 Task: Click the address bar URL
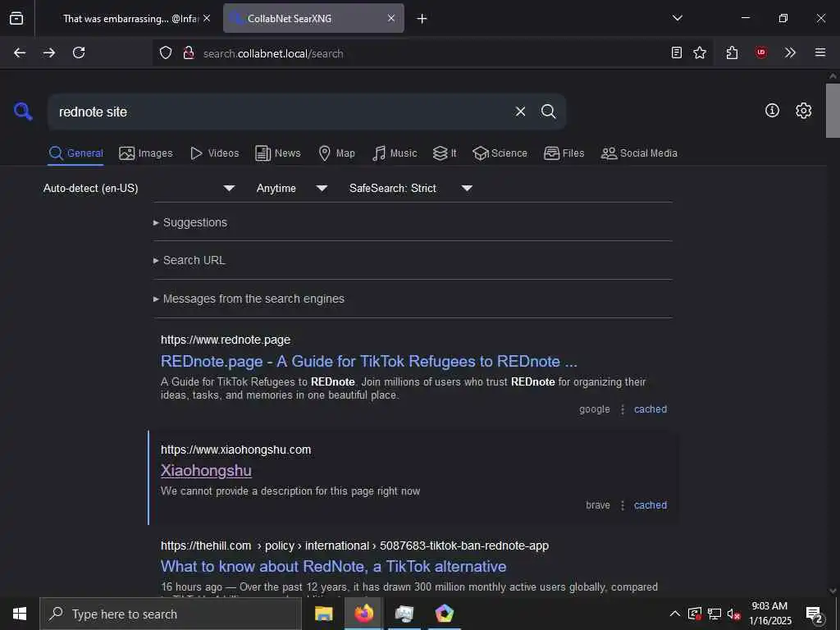coord(273,53)
